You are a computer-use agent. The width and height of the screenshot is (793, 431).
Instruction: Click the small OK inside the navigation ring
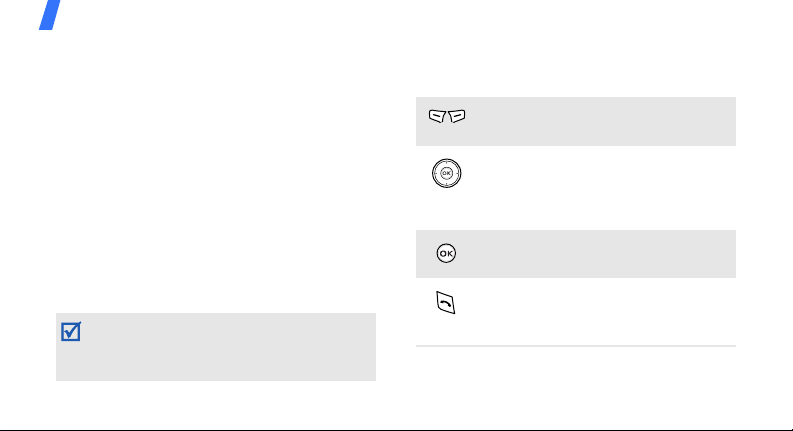447,174
